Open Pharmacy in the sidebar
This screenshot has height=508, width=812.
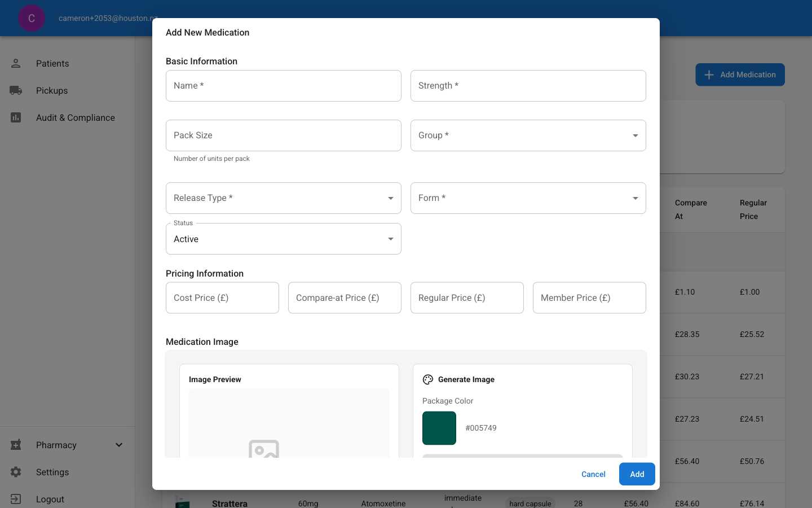68,445
